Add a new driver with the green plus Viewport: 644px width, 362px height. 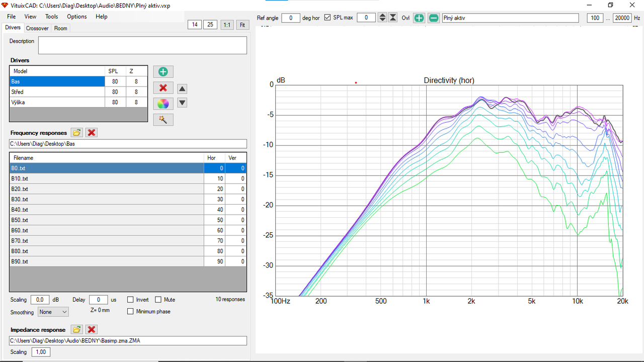click(163, 72)
